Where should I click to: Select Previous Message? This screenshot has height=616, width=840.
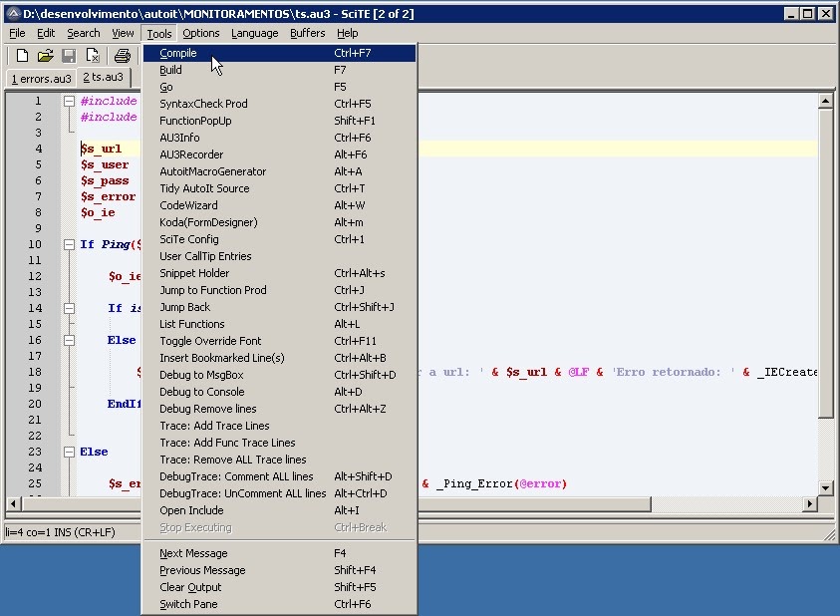(279, 570)
